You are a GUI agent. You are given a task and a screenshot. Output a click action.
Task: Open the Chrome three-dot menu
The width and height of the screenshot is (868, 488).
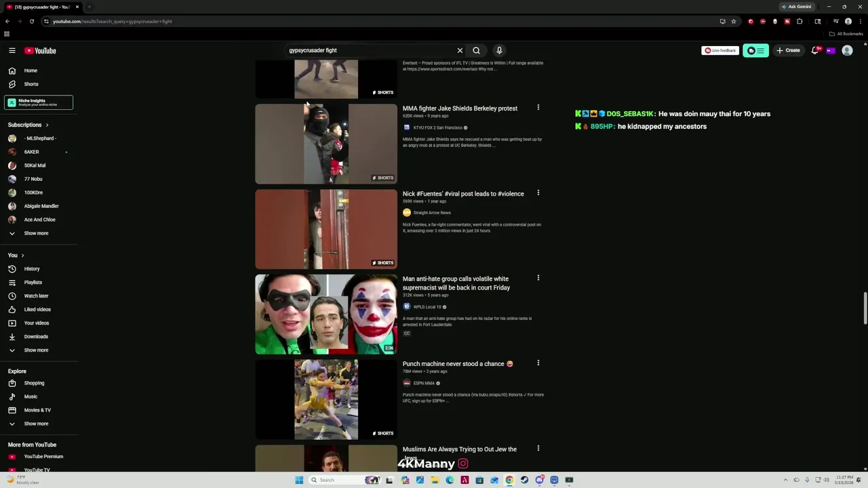859,21
